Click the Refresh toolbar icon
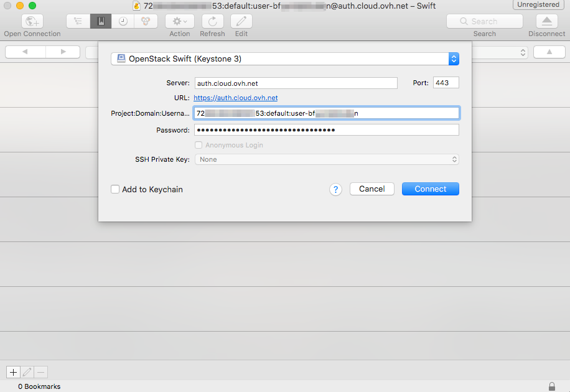This screenshot has height=392, width=570. point(212,21)
